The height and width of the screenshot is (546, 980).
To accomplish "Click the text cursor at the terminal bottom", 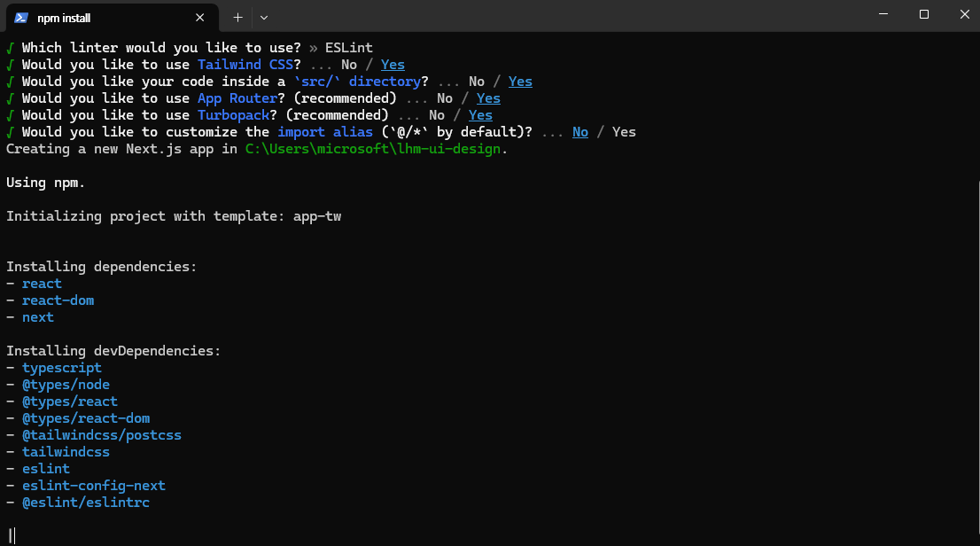I will point(12,535).
